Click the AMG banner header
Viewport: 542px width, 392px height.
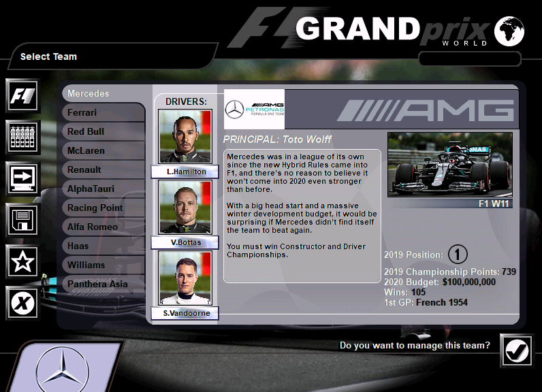[x=402, y=110]
